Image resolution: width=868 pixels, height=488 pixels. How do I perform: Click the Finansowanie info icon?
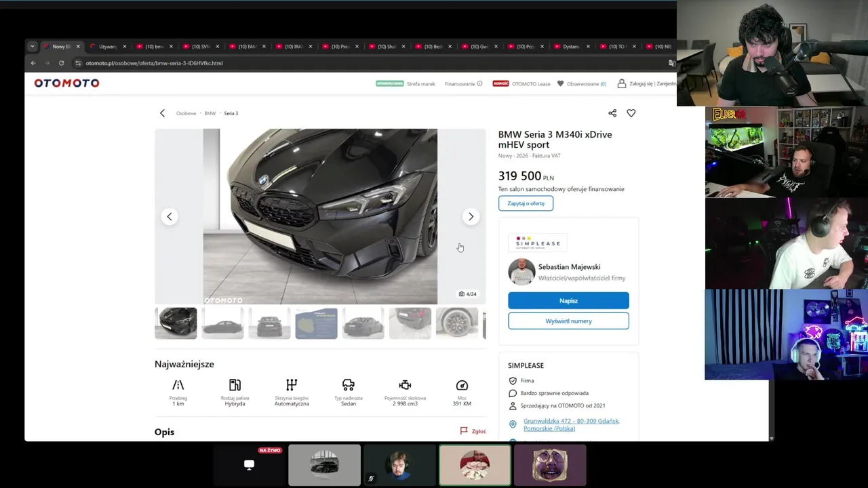coord(479,83)
